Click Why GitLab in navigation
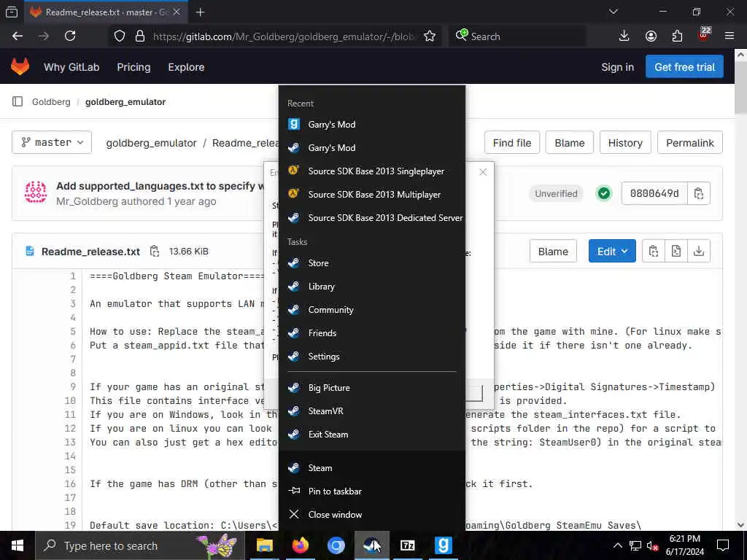 [x=71, y=67]
